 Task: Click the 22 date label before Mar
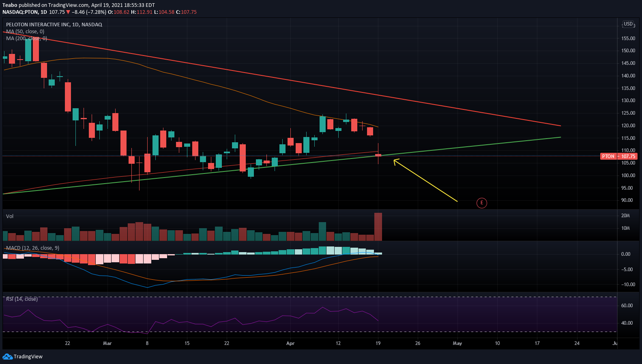(67, 343)
